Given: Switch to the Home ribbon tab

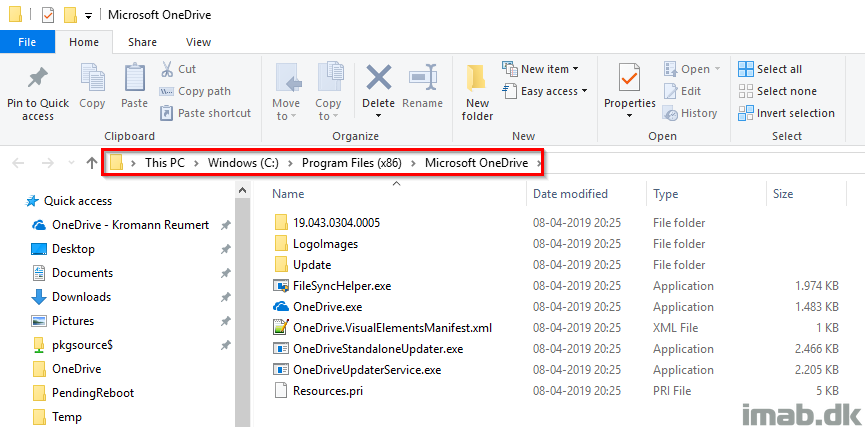Looking at the screenshot, I should pos(84,42).
